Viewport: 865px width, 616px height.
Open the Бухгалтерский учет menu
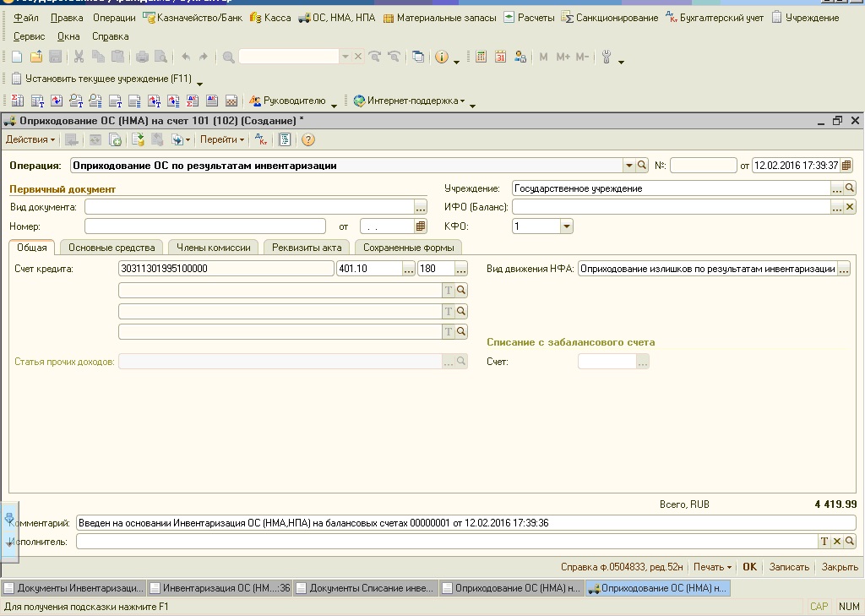(x=720, y=17)
